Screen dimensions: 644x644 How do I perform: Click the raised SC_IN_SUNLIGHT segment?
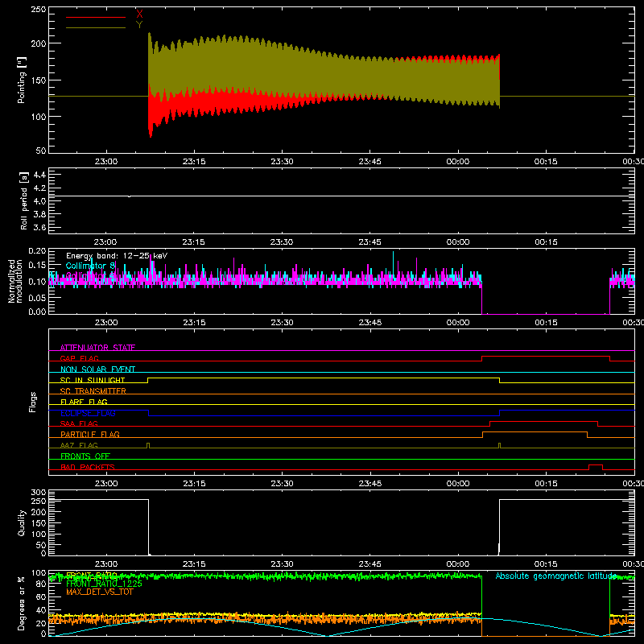tap(324, 378)
